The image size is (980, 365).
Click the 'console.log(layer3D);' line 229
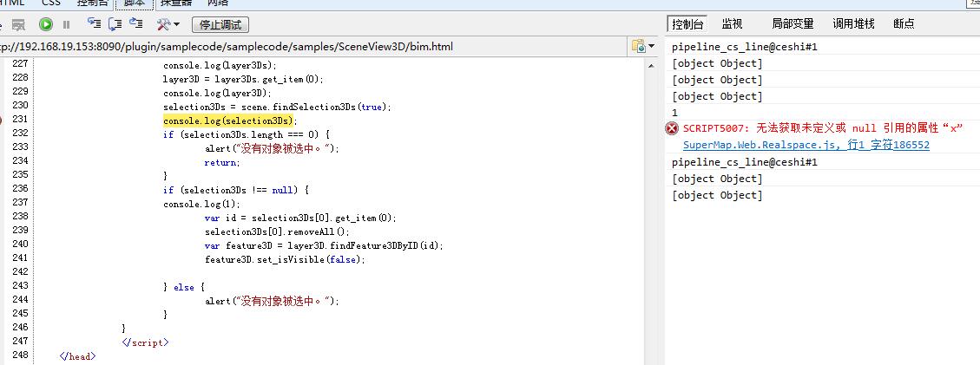click(x=217, y=93)
